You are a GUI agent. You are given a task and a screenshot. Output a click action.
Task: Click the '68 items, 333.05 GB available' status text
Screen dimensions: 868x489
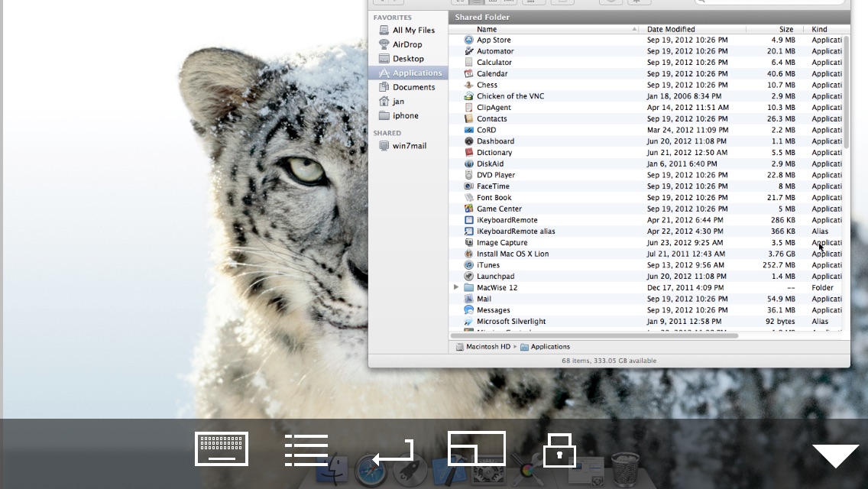tap(609, 361)
